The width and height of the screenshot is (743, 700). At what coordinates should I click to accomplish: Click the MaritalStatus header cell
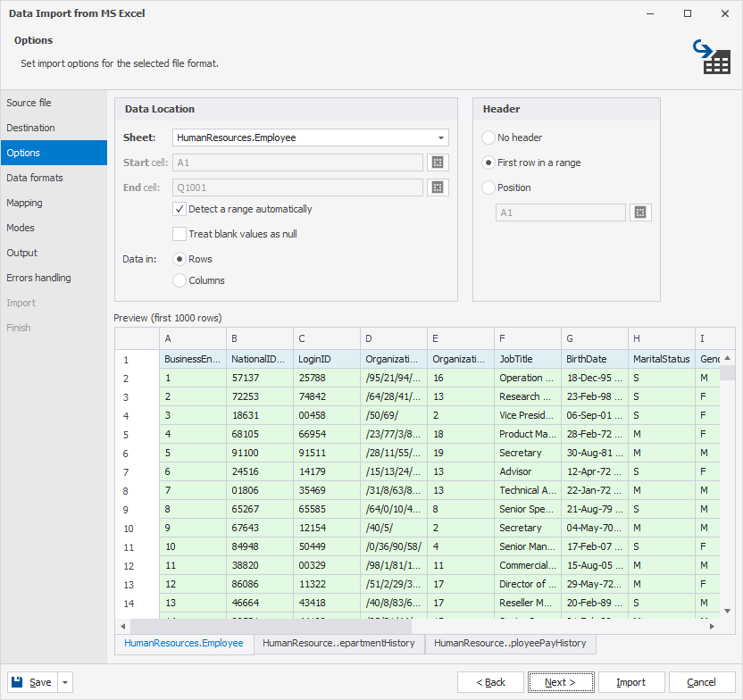(x=662, y=359)
